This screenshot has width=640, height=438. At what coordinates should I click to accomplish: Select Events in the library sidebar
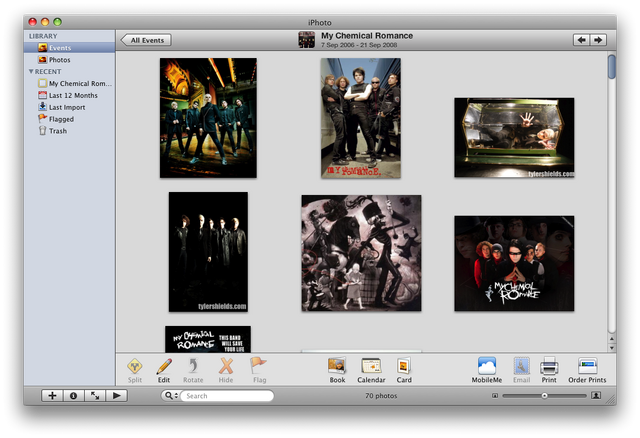pyautogui.click(x=69, y=48)
